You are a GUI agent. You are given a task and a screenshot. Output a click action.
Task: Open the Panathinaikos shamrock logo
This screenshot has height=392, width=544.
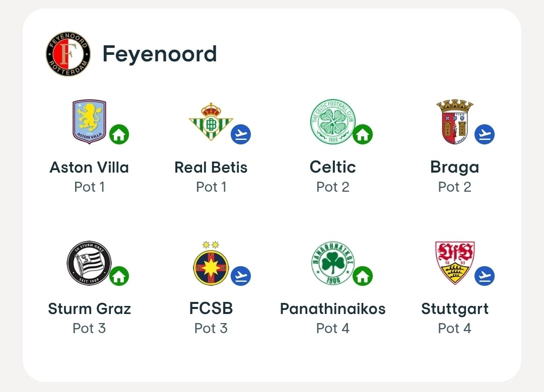click(332, 263)
